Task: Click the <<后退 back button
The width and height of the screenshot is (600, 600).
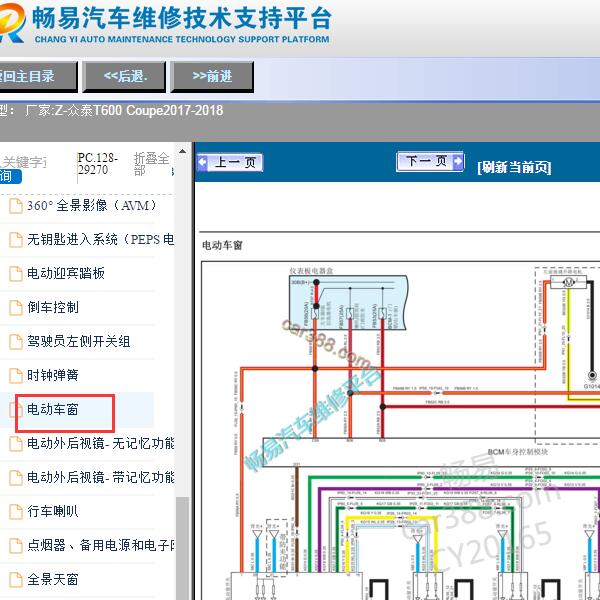Action: (x=124, y=77)
